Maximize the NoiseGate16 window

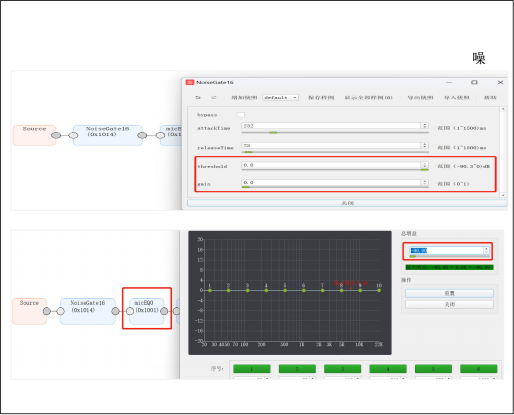click(474, 82)
